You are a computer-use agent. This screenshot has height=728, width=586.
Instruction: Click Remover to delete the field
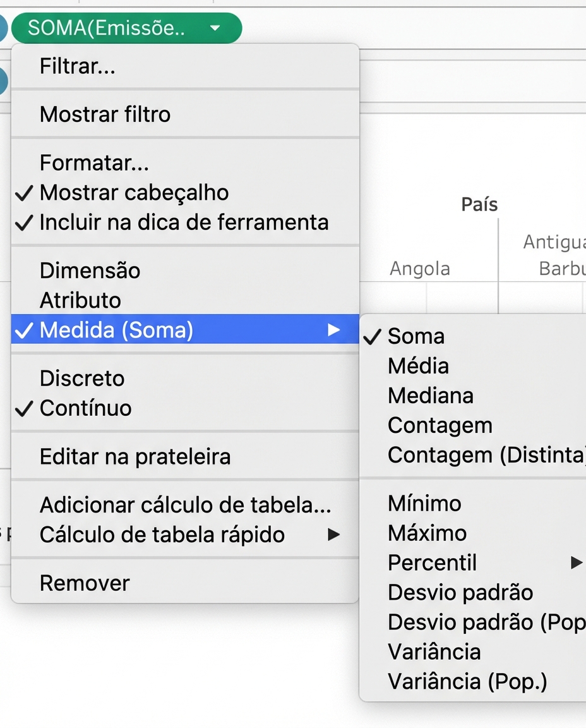point(82,582)
